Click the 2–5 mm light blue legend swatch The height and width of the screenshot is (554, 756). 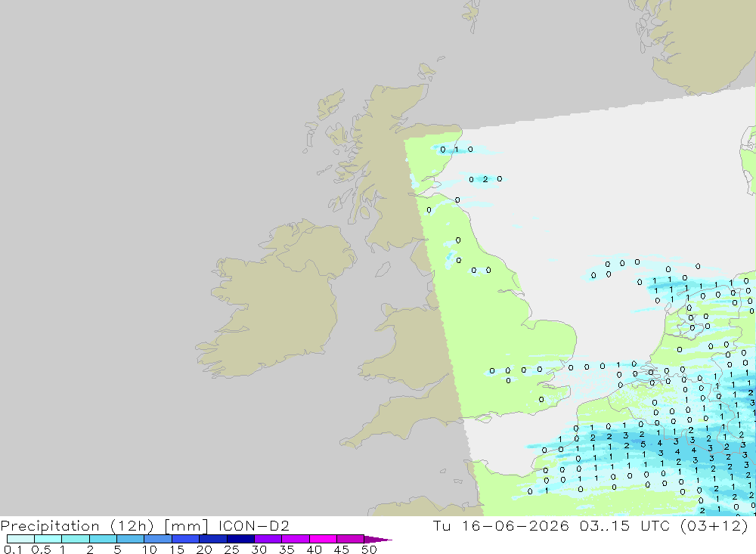click(x=103, y=539)
